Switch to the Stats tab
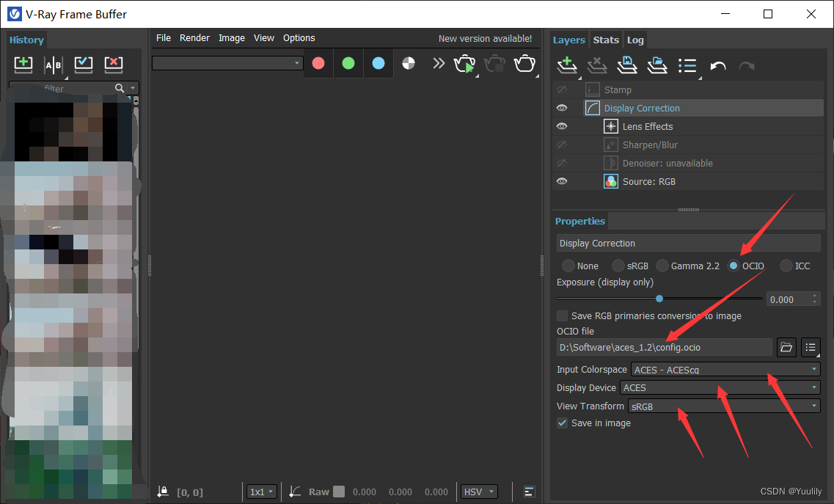 [606, 40]
